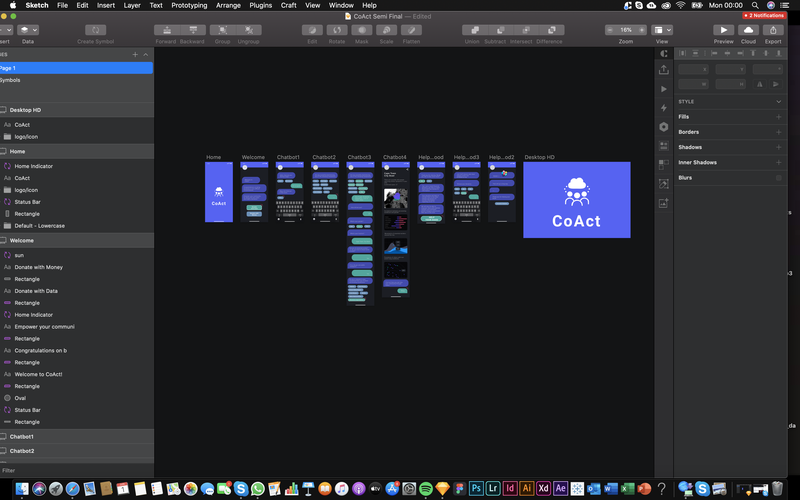Add a new fill with plus button
This screenshot has width=800, height=500.
click(779, 117)
